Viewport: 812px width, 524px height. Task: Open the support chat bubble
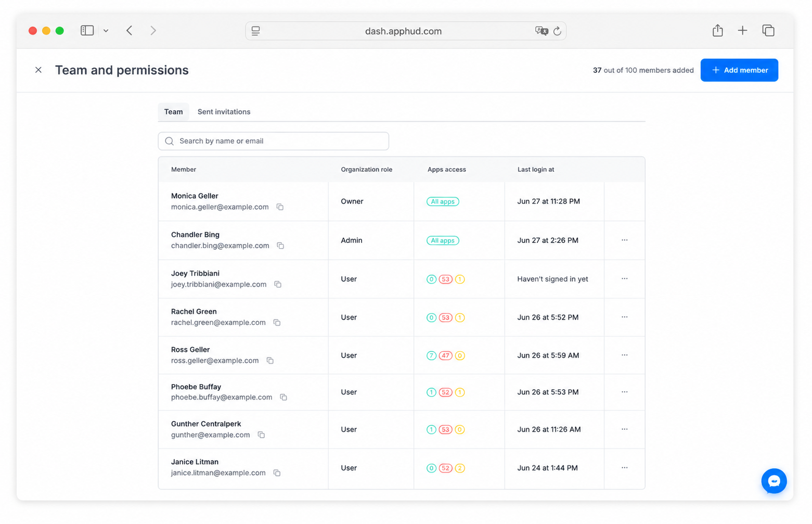pyautogui.click(x=774, y=481)
